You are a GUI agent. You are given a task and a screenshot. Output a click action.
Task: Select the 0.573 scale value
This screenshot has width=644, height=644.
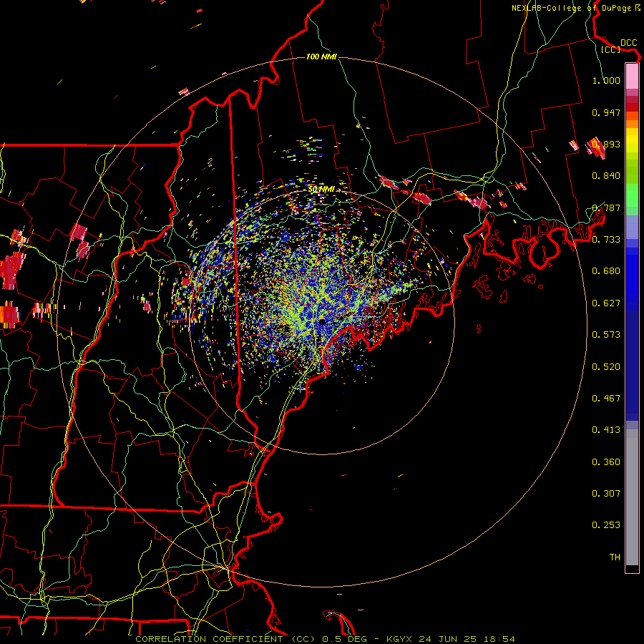click(606, 335)
